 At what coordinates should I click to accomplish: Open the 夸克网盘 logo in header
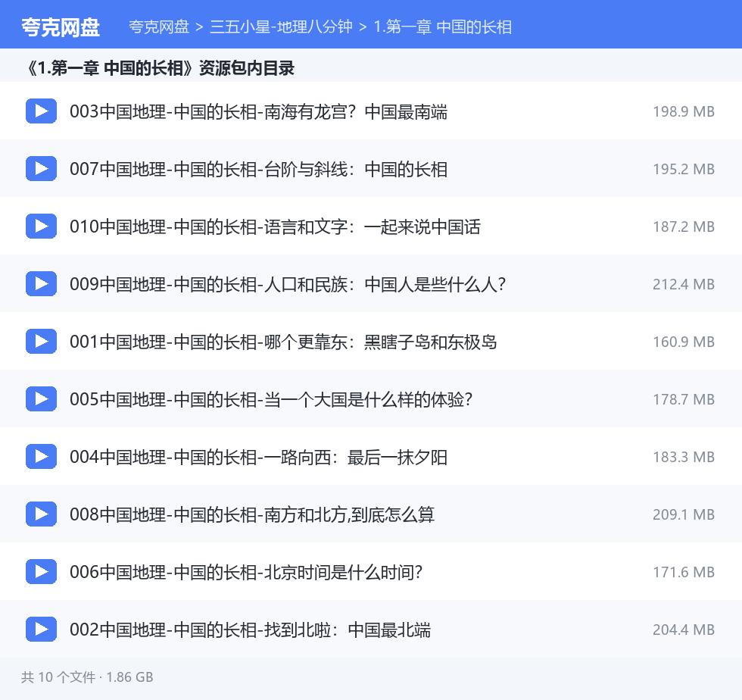tap(61, 27)
